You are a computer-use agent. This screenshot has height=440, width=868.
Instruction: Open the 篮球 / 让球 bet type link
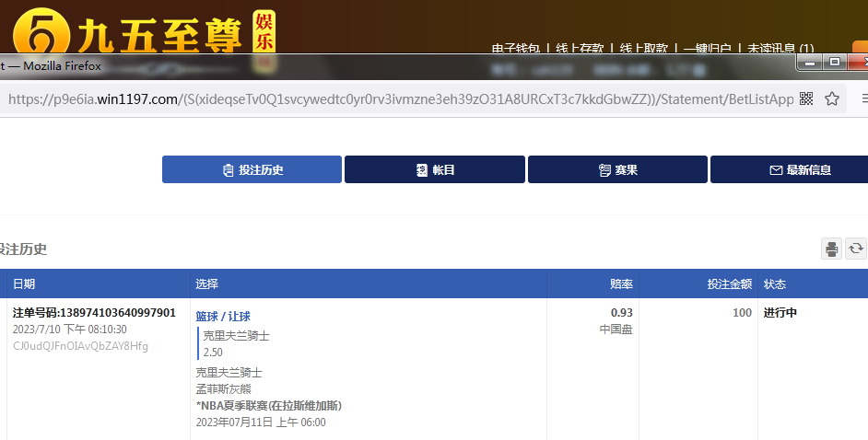click(223, 316)
